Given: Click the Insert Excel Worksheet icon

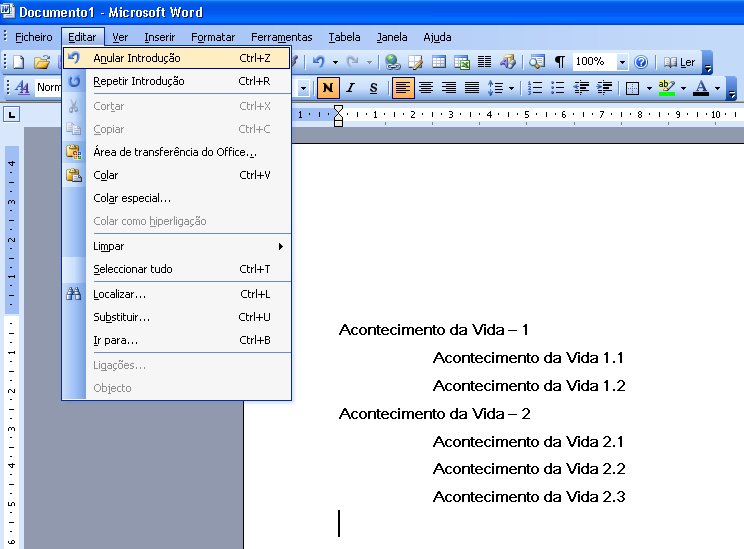Looking at the screenshot, I should (x=462, y=62).
